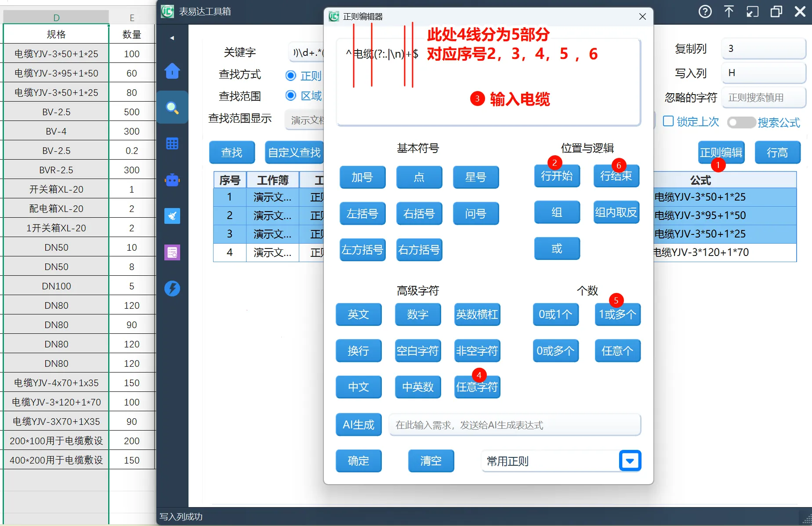
Task: Open the 正则编辑 button
Action: tap(721, 153)
